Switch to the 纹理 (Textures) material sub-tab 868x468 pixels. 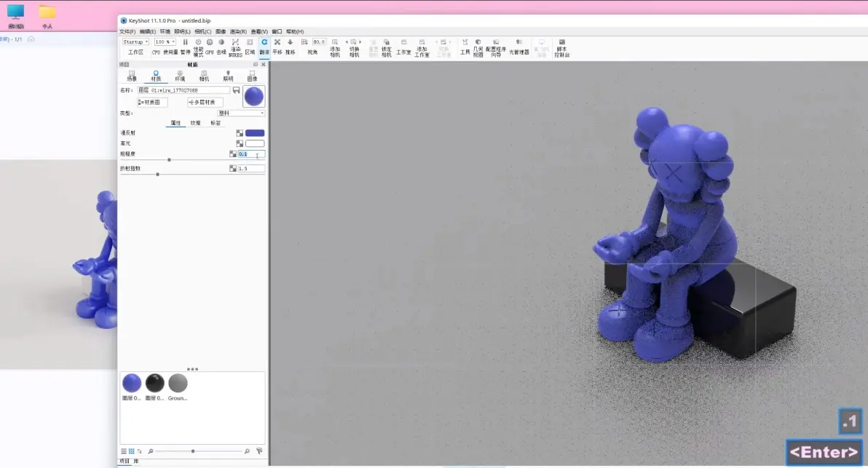point(195,123)
